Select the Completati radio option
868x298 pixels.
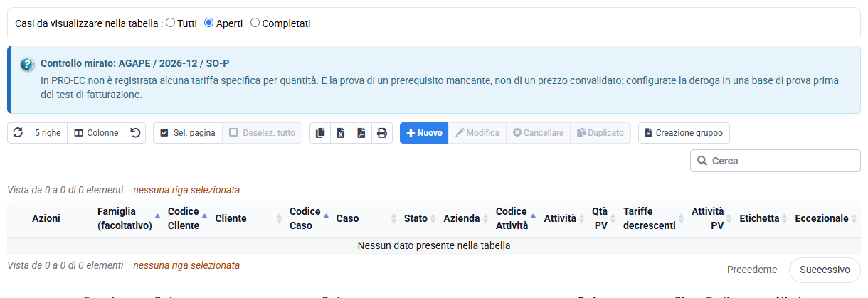click(x=255, y=23)
